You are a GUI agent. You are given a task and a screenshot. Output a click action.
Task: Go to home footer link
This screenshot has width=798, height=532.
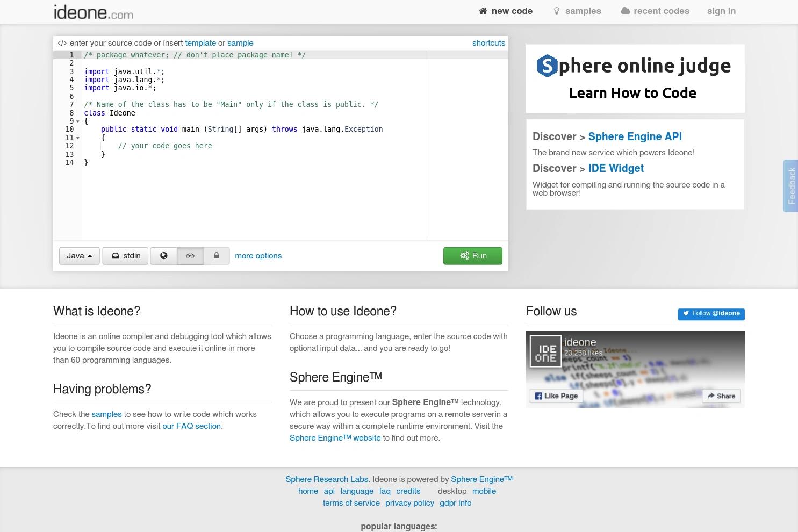308,491
